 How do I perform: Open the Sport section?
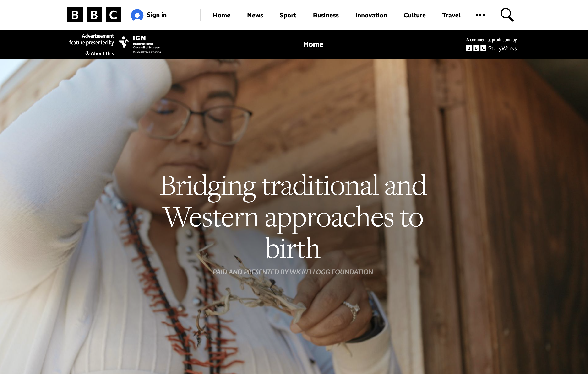point(288,15)
